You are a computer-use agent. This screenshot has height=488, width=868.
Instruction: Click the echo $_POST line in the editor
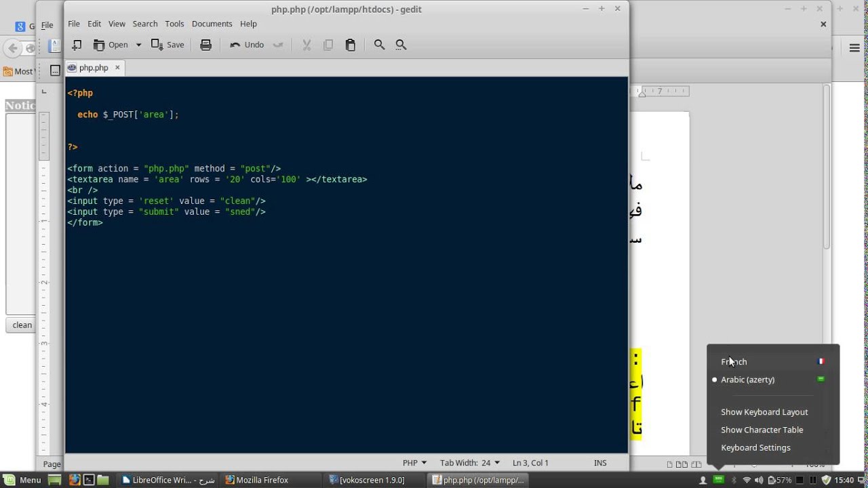click(128, 115)
